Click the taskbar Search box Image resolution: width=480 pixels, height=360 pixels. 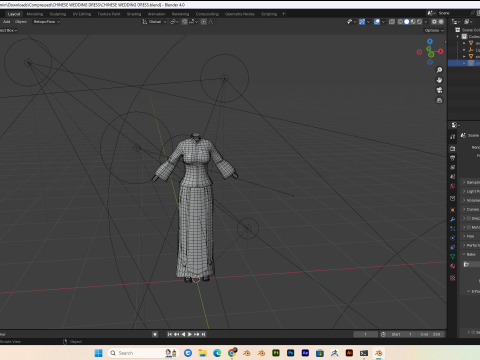[143, 353]
